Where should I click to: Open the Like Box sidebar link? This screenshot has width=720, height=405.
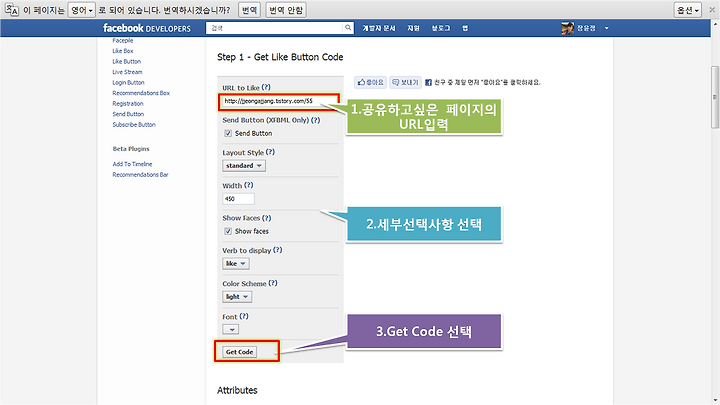(123, 51)
